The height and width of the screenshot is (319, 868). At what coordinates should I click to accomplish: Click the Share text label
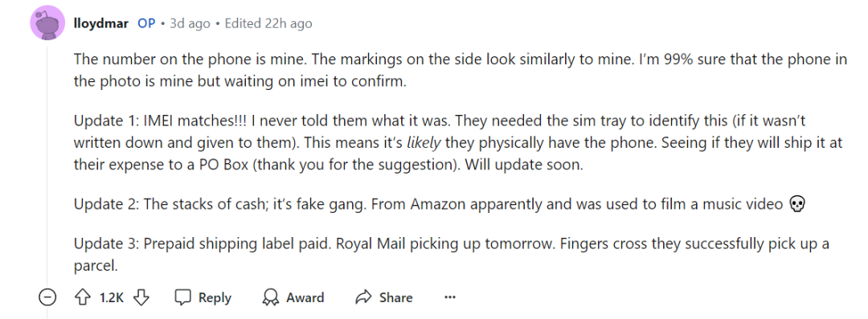tap(395, 298)
